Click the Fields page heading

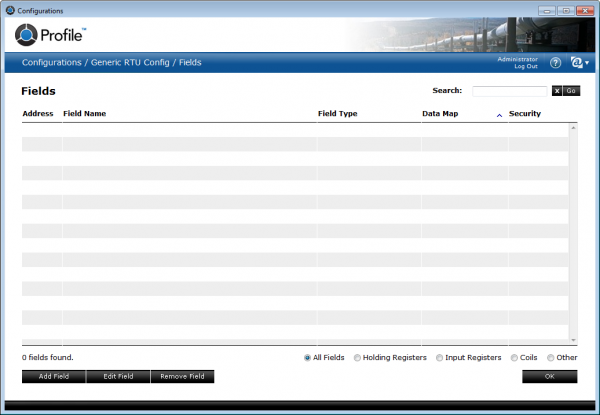point(38,91)
